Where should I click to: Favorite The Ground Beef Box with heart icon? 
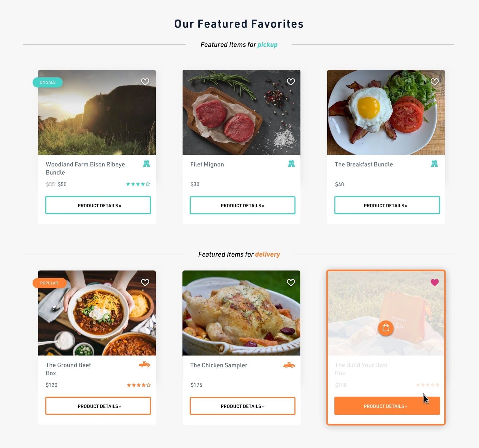[145, 282]
